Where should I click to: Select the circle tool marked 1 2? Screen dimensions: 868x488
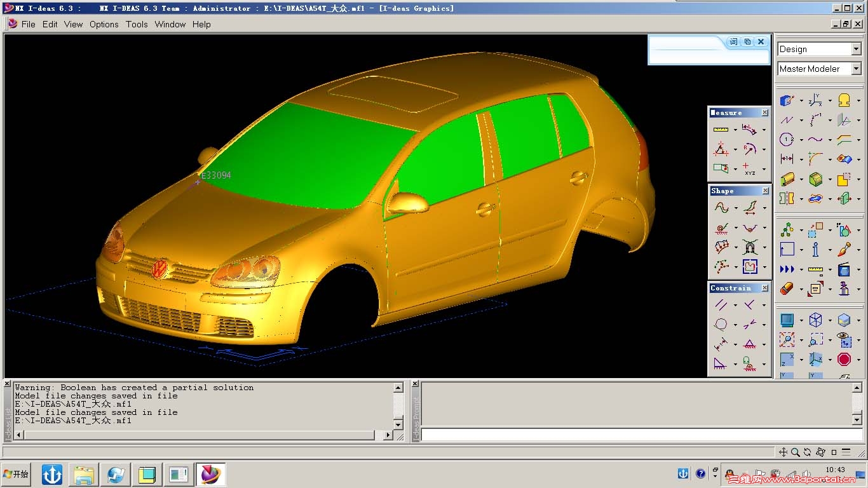[787, 140]
